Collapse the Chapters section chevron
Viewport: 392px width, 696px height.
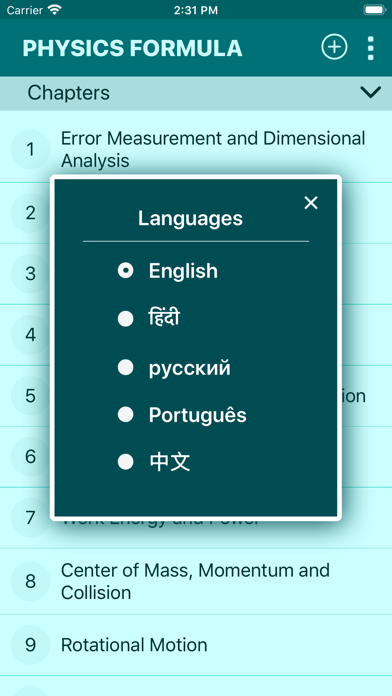(x=370, y=92)
